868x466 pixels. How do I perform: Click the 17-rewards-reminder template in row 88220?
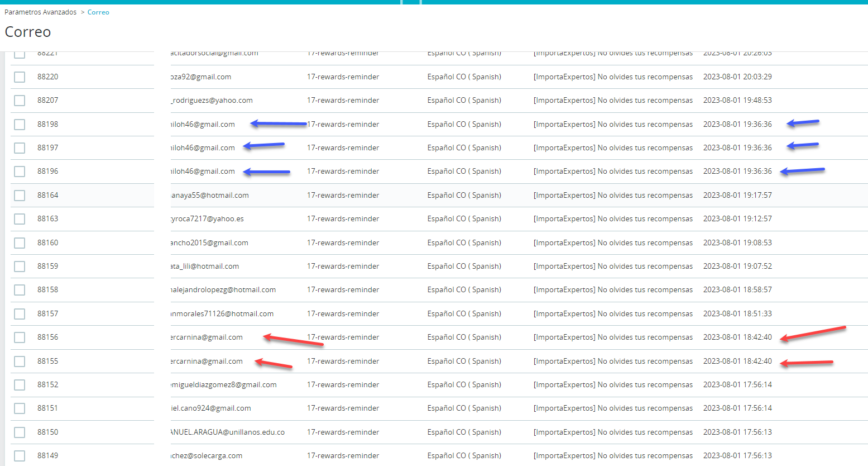343,77
